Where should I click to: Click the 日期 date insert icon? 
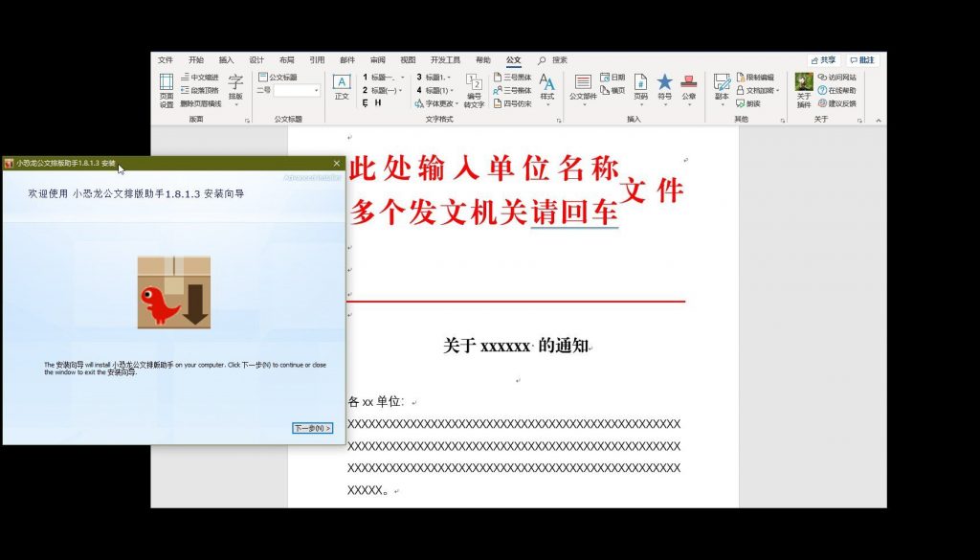[612, 77]
